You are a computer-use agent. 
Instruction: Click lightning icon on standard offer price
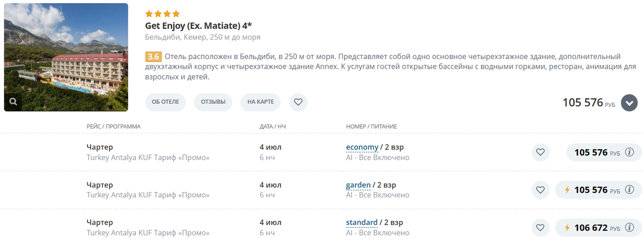[567, 227]
